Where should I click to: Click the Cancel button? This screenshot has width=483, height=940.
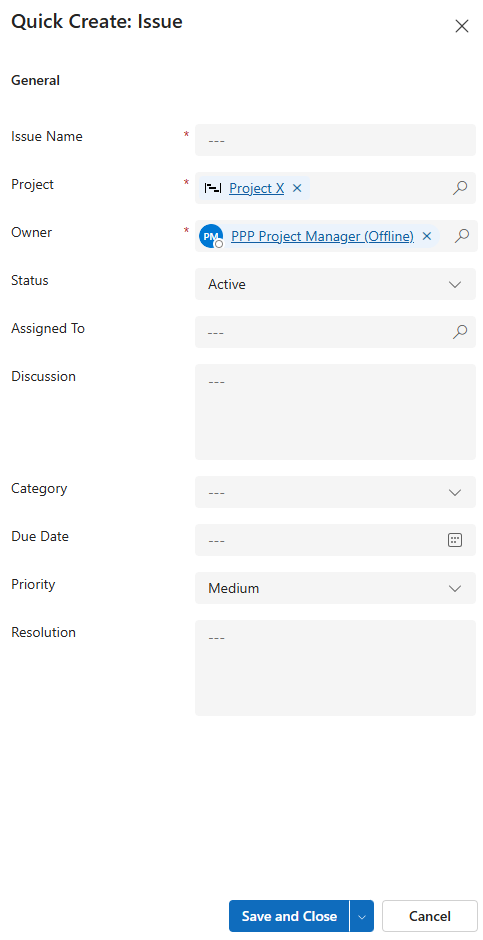(430, 916)
